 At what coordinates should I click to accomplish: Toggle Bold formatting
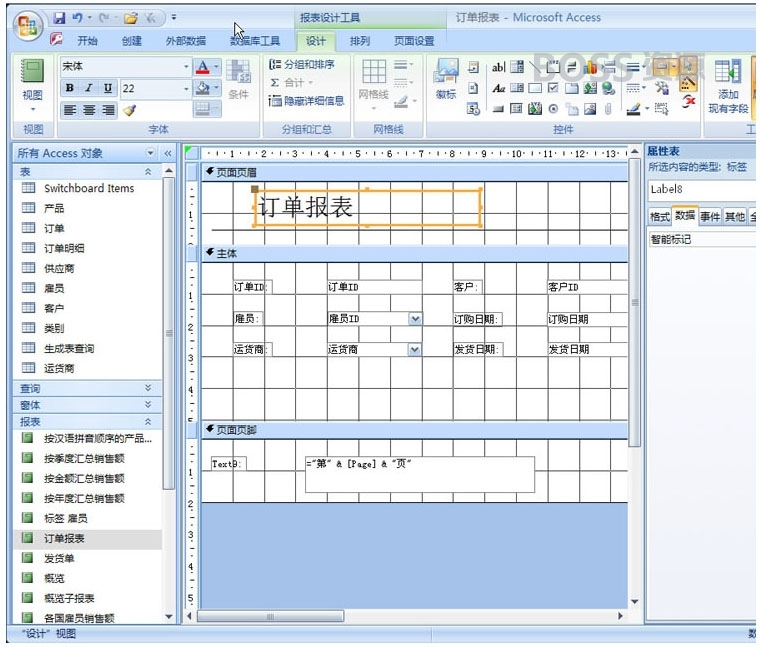[x=70, y=88]
